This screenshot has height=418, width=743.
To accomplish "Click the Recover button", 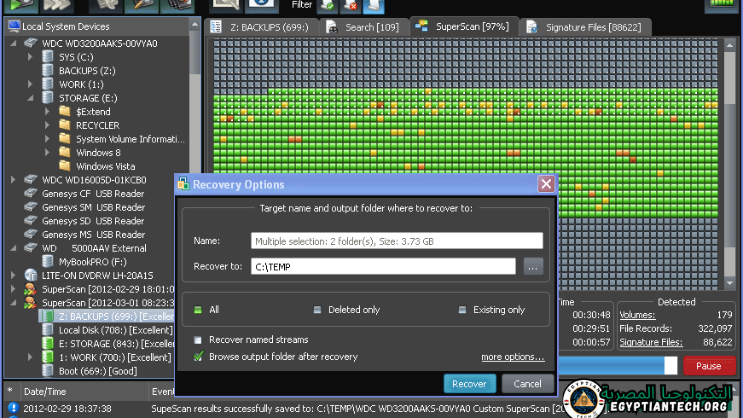I will (x=469, y=384).
